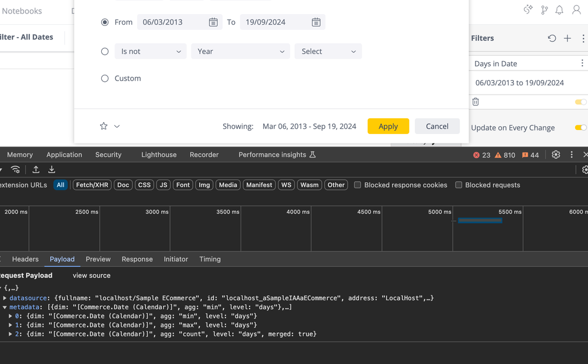
Task: Open the Year dropdown
Action: click(x=240, y=51)
